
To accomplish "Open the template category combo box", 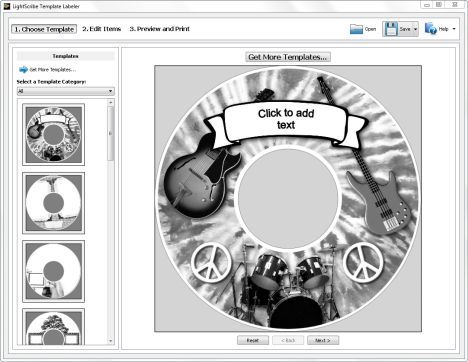I will [66, 91].
